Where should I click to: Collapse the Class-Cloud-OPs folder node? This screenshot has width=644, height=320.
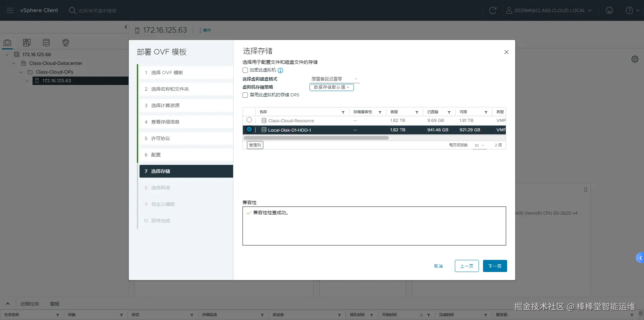coord(20,72)
